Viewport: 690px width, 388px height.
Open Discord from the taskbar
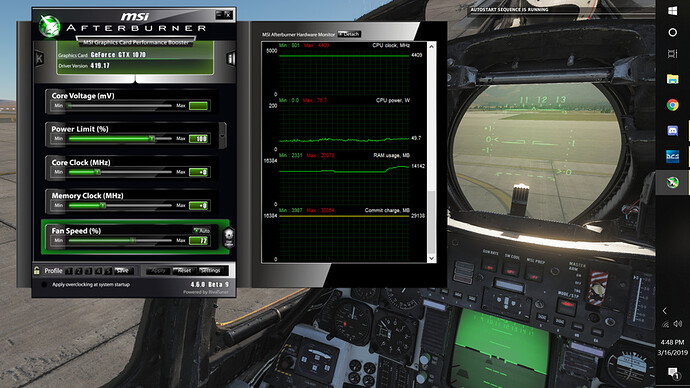coord(672,131)
